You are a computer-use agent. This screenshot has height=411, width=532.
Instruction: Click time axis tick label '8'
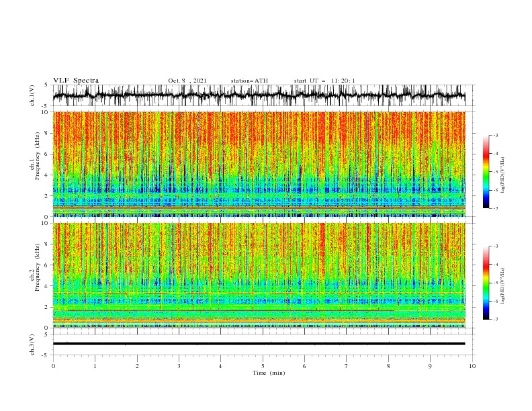click(388, 366)
